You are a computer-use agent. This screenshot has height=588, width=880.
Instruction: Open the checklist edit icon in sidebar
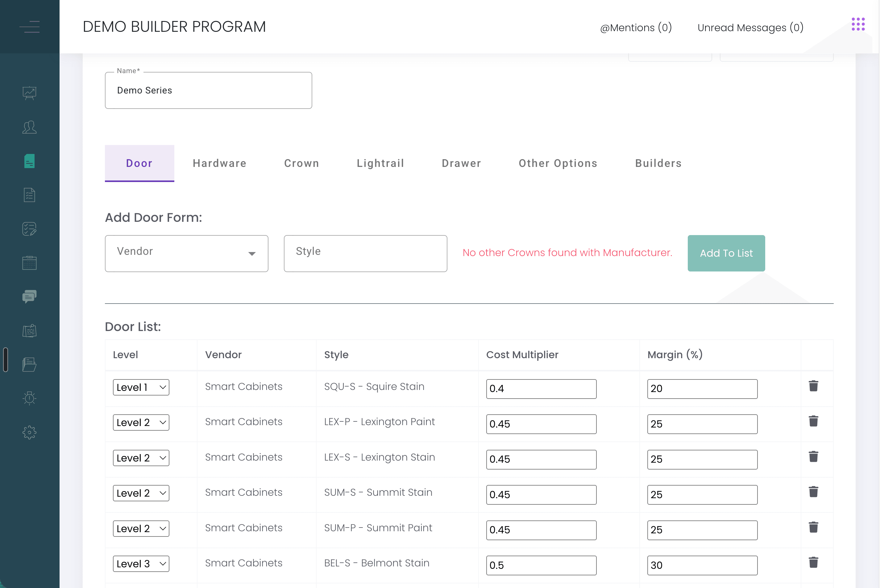click(29, 229)
